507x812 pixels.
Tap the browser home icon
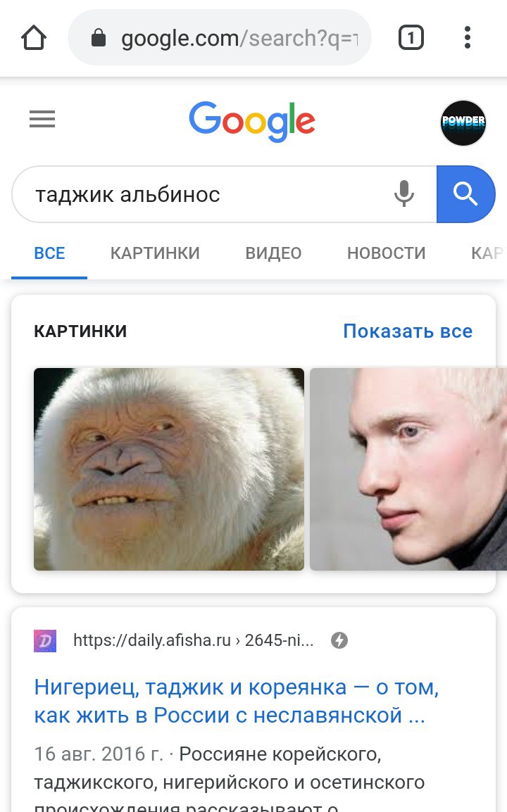click(x=34, y=38)
